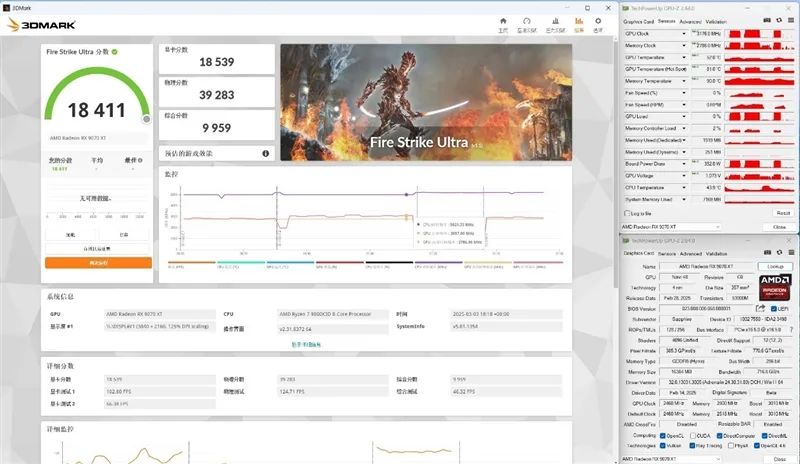The width and height of the screenshot is (800, 464).
Task: Click the blue link below system info
Action: tap(306, 345)
